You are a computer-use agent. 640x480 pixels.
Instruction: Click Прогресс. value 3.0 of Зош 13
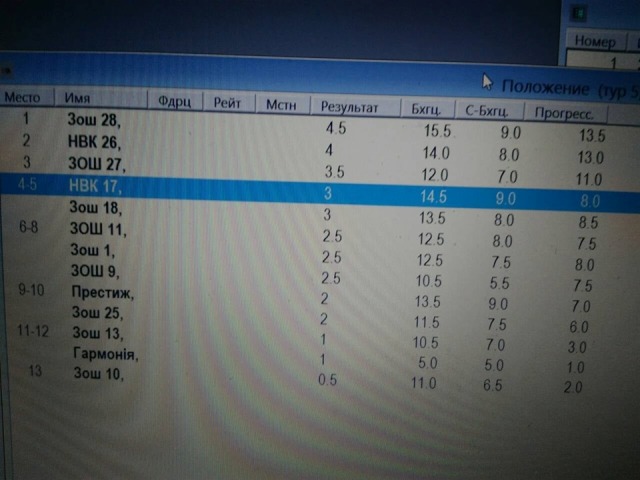pos(577,347)
